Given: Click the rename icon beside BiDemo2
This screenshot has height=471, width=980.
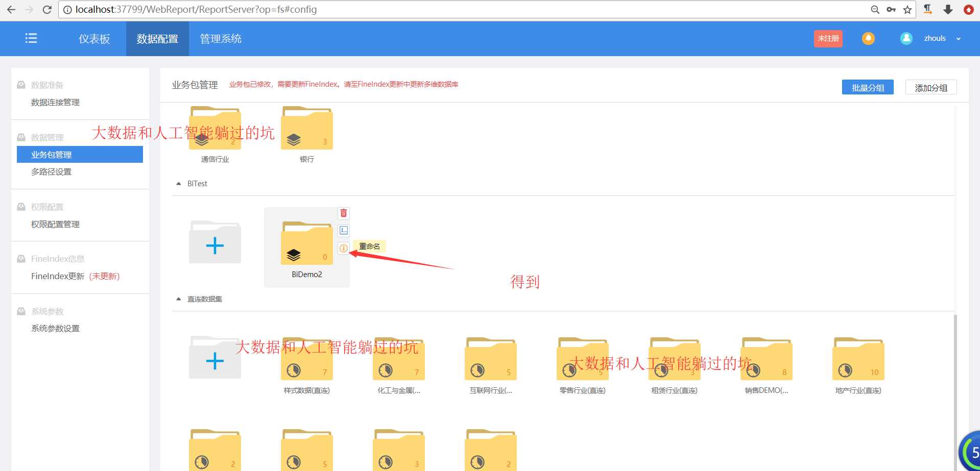Looking at the screenshot, I should point(344,231).
